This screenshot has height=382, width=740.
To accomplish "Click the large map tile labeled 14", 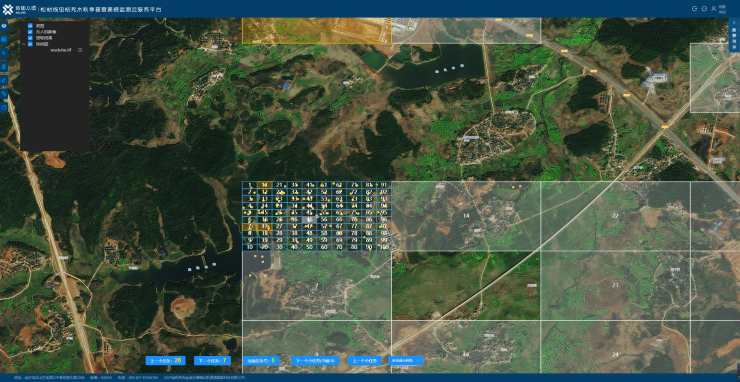I will [466, 216].
